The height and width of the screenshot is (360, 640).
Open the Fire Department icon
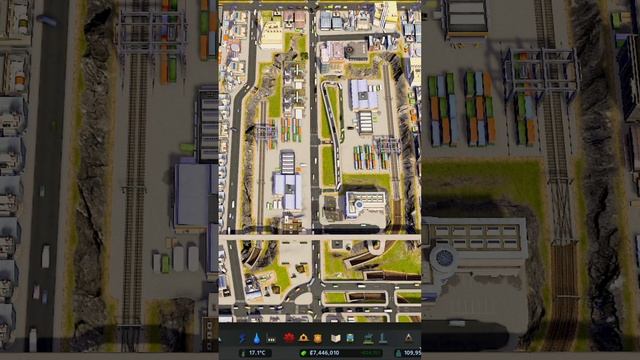tap(303, 338)
